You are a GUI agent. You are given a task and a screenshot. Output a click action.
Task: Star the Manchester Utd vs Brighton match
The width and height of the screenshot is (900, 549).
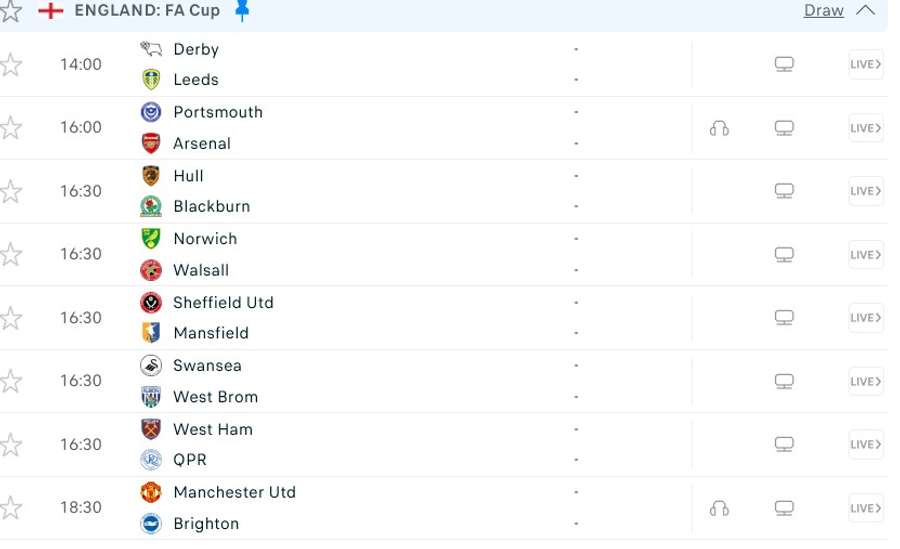(11, 508)
